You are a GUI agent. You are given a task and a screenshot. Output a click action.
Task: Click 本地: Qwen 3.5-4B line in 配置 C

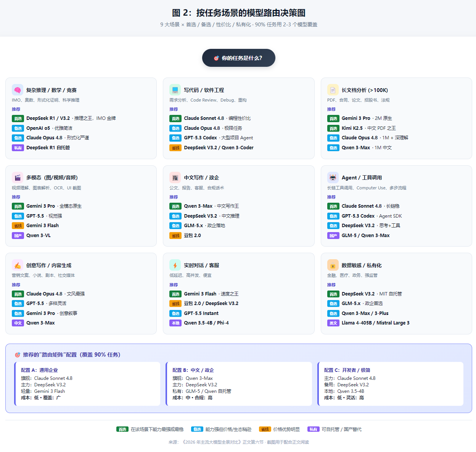[x=344, y=391]
